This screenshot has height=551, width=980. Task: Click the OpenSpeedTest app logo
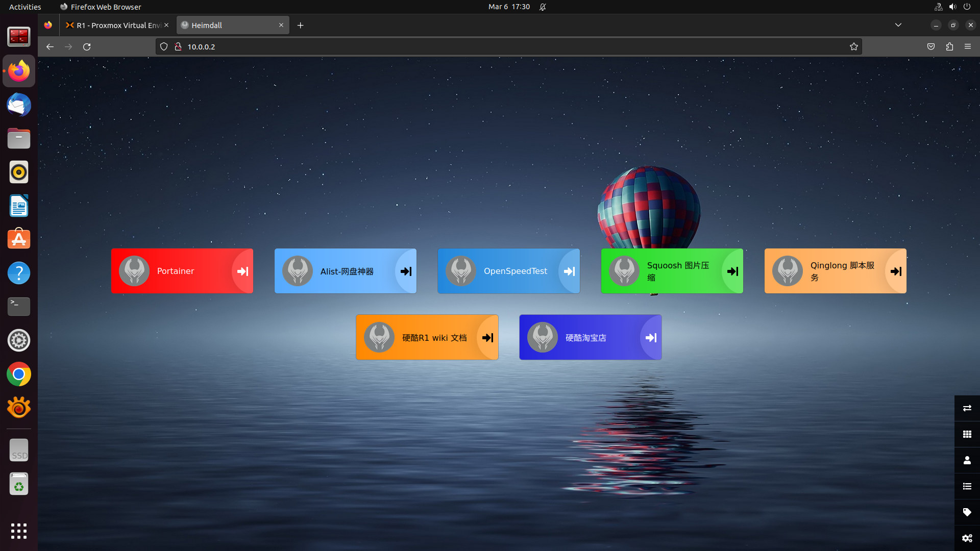[x=461, y=271]
